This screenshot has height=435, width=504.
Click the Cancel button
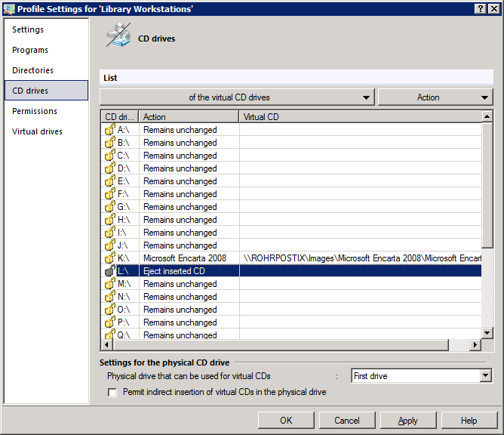[347, 420]
